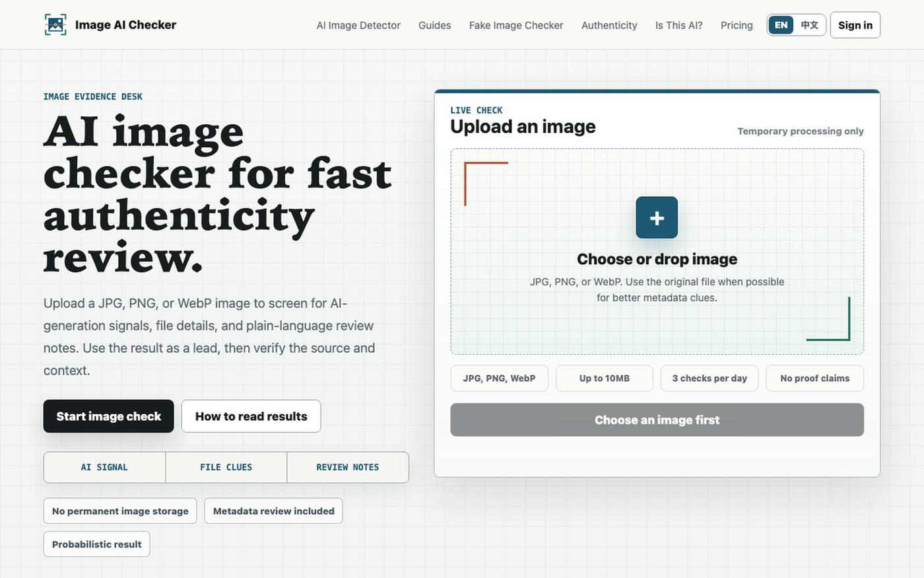Click the Sign in button
This screenshot has height=578, width=924.
point(855,25)
